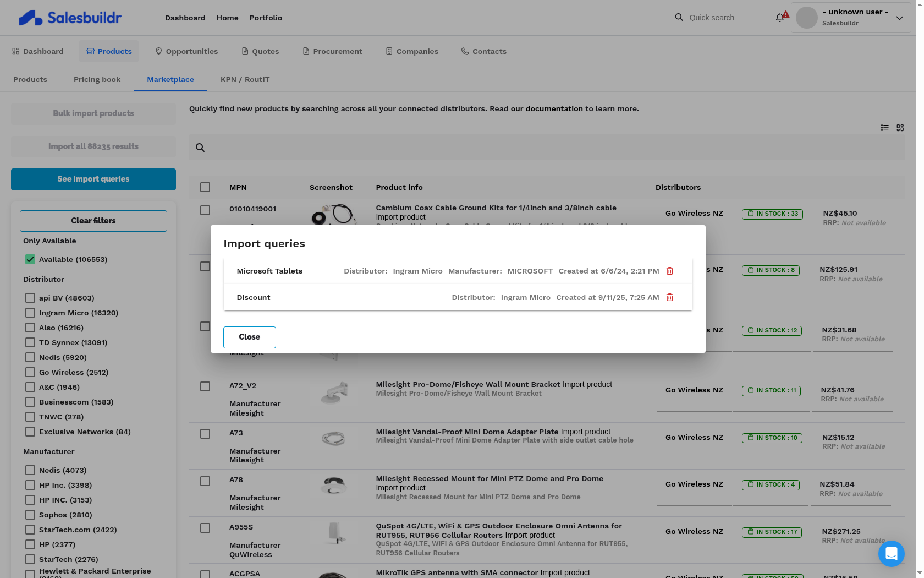This screenshot has width=924, height=578.
Task: Click Bulk import products button
Action: tap(94, 113)
